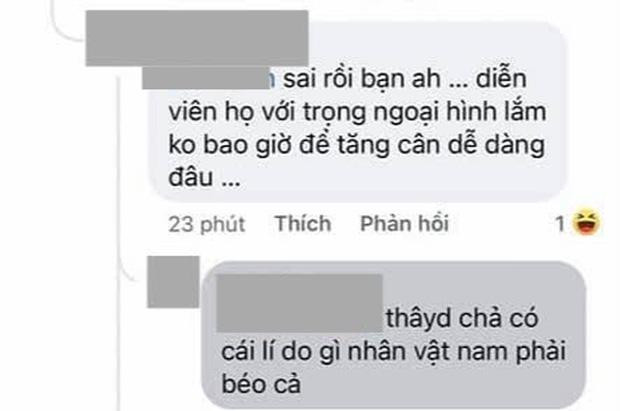620x411 pixels.
Task: Open the reaction count "1" list
Action: click(x=560, y=224)
